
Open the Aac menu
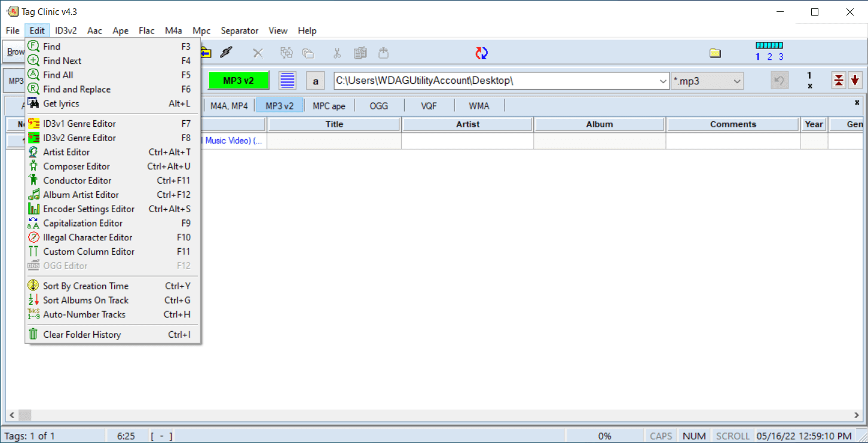coord(94,30)
